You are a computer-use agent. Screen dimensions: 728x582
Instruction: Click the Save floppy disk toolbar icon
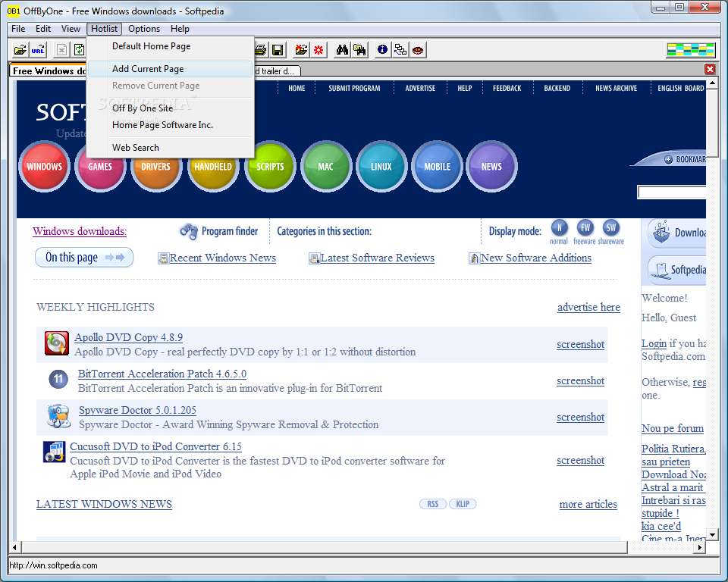click(x=278, y=50)
